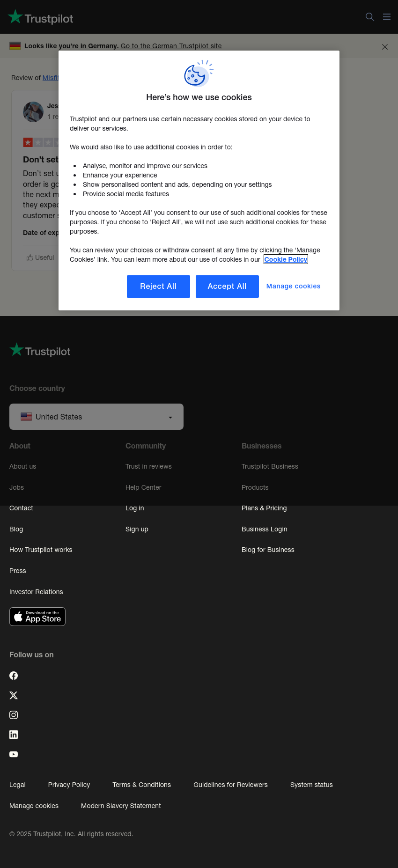Open the United States country dropdown
This screenshot has height=868, width=398.
pyautogui.click(x=96, y=417)
